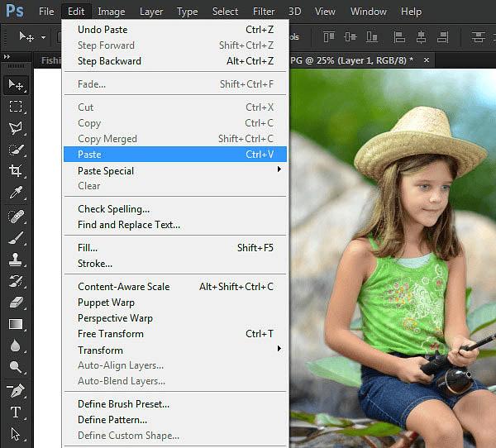Click Align vertical centers icon

pos(351,36)
